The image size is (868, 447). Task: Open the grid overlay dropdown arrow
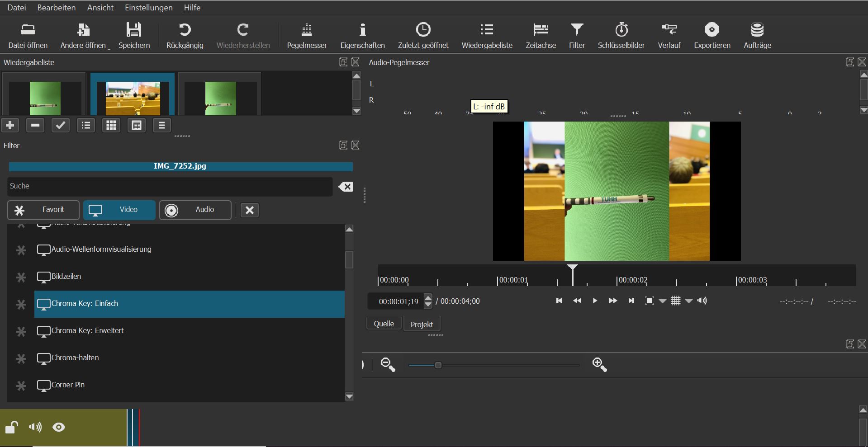coord(689,301)
